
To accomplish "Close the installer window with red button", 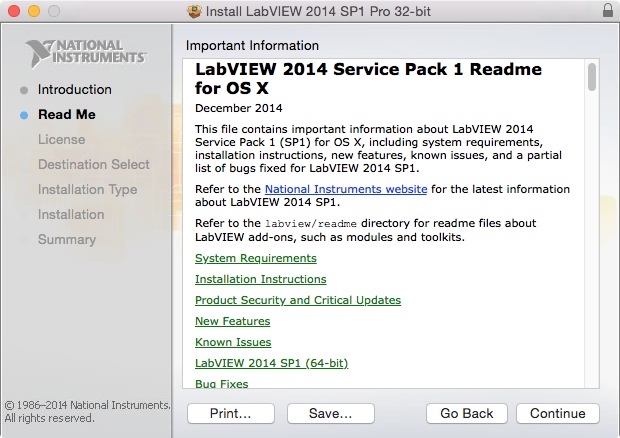I will pyautogui.click(x=14, y=11).
